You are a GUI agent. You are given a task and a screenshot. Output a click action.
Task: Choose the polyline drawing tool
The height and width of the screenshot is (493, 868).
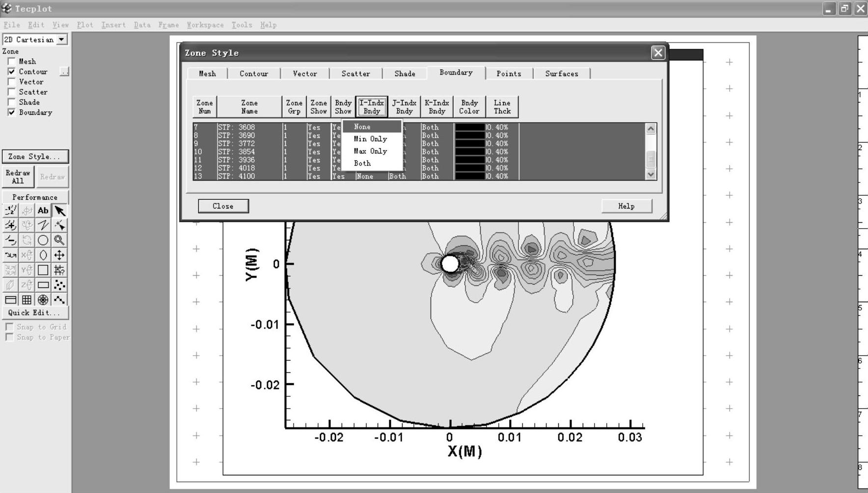tap(43, 225)
